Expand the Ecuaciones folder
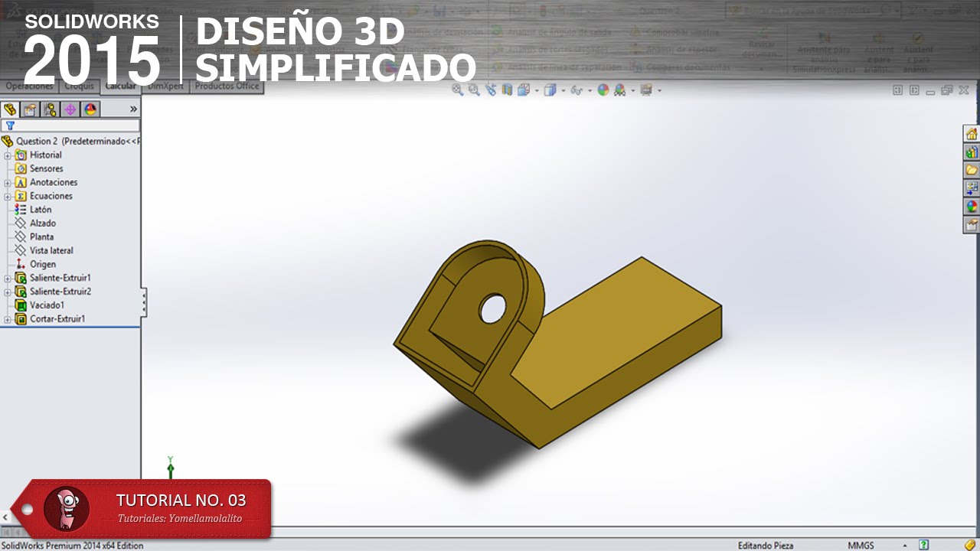Image resolution: width=980 pixels, height=551 pixels. [8, 197]
